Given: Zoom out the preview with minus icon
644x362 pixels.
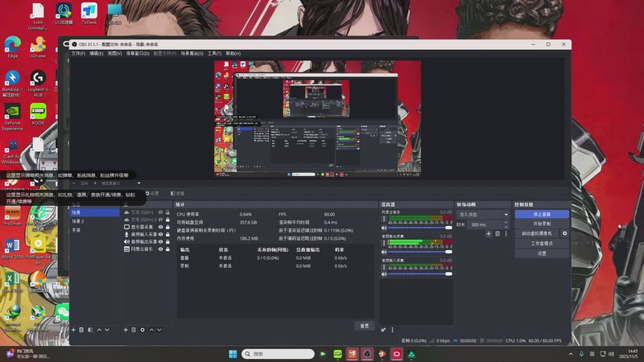Looking at the screenshot, I should pos(74,183).
